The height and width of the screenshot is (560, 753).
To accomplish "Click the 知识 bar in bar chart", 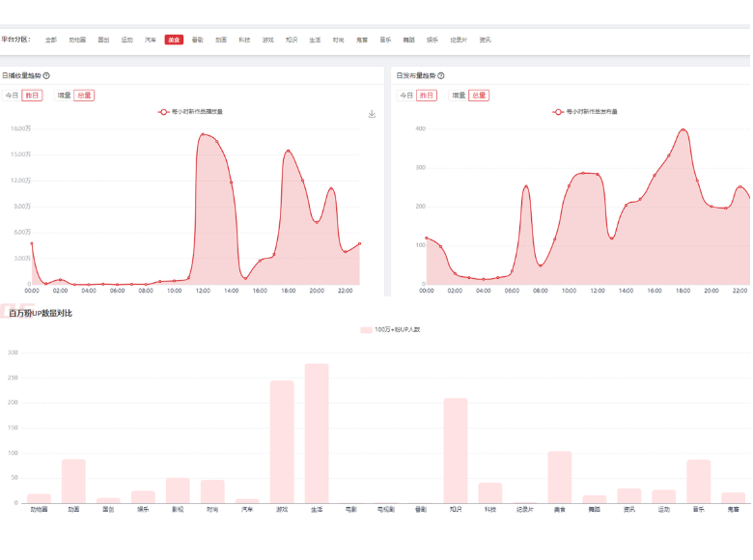I will 456,450.
